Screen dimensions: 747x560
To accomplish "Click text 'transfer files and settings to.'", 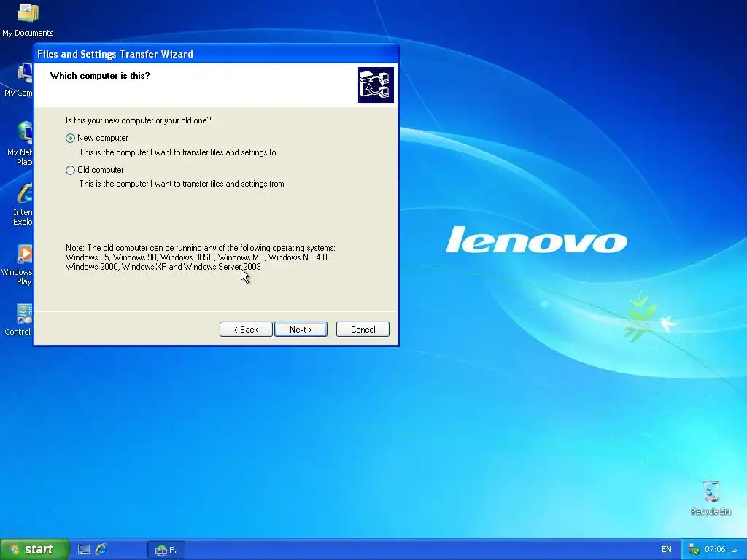I will click(x=230, y=152).
